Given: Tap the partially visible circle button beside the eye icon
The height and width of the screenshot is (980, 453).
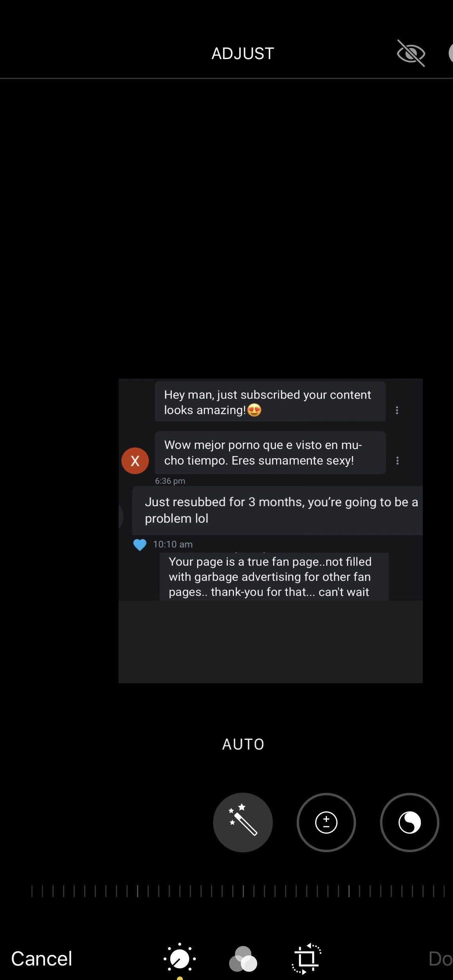Looking at the screenshot, I should [x=450, y=53].
